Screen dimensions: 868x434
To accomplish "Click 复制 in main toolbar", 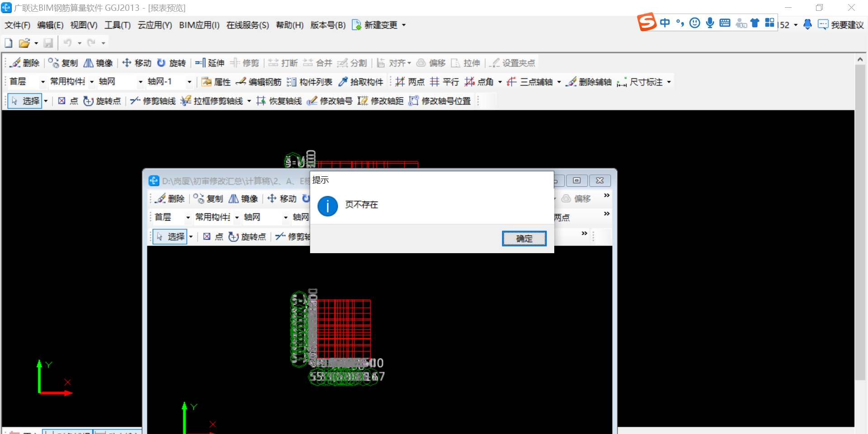I will pyautogui.click(x=63, y=63).
